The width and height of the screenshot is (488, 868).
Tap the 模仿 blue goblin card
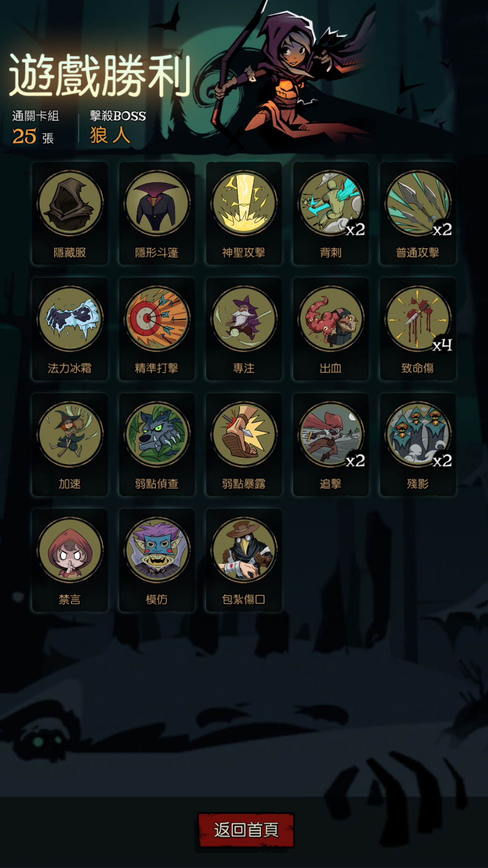pyautogui.click(x=157, y=560)
